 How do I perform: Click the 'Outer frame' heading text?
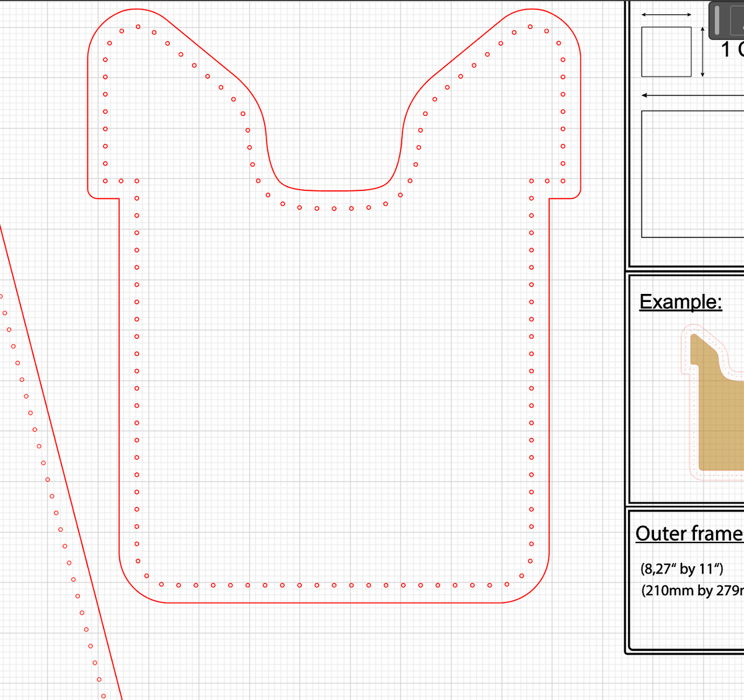click(x=689, y=533)
